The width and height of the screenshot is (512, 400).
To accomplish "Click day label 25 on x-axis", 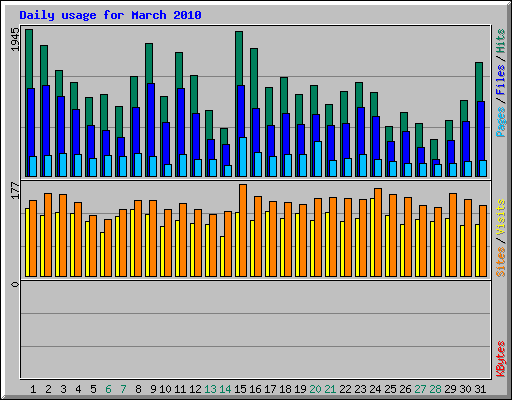I will click(x=390, y=389).
